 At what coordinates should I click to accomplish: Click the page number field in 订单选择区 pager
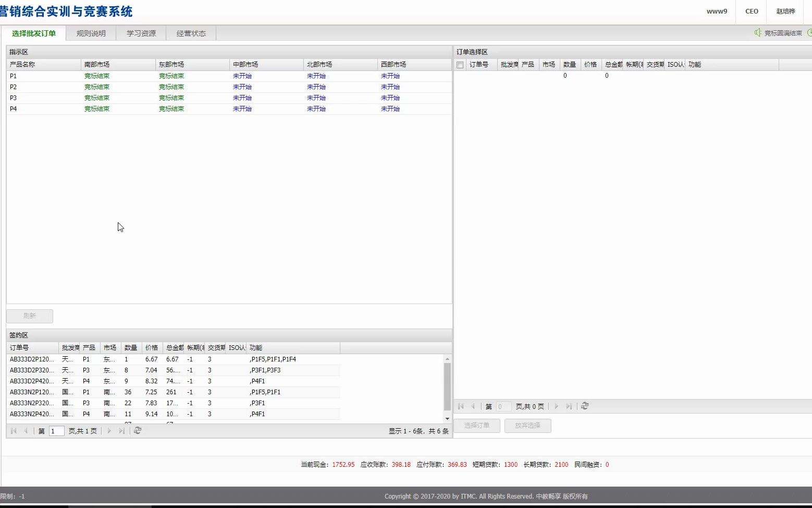pyautogui.click(x=503, y=406)
